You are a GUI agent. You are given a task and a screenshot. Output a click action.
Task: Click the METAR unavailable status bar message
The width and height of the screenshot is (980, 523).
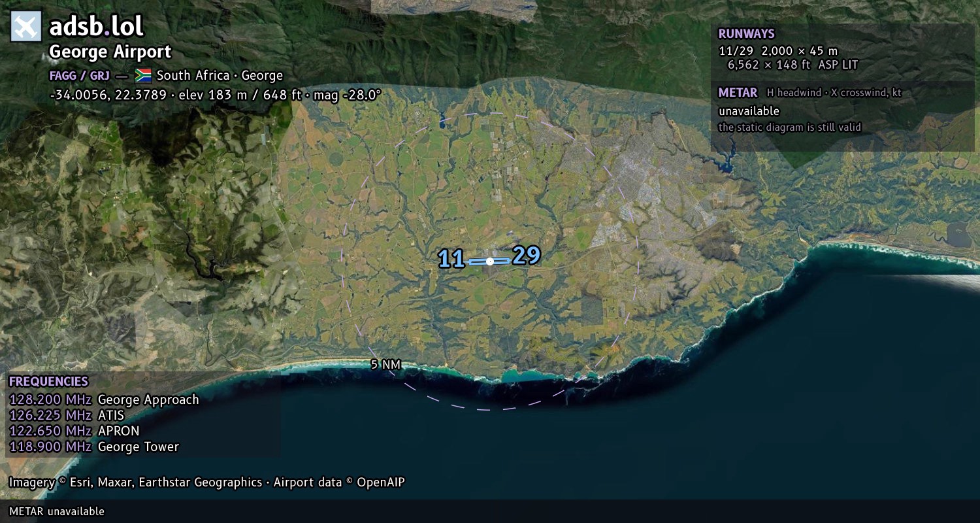click(x=57, y=511)
